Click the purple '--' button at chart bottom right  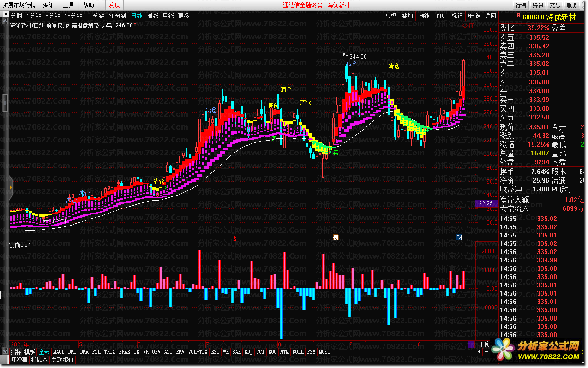pyautogui.click(x=471, y=344)
